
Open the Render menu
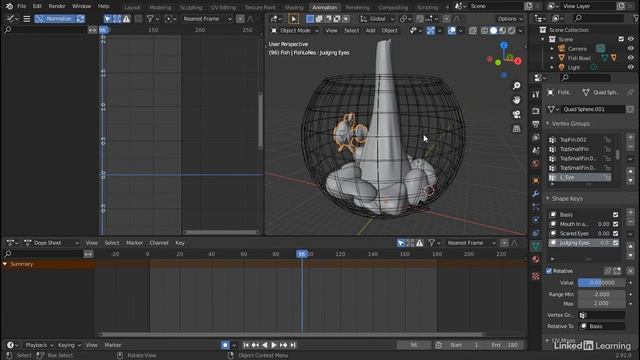tap(57, 6)
